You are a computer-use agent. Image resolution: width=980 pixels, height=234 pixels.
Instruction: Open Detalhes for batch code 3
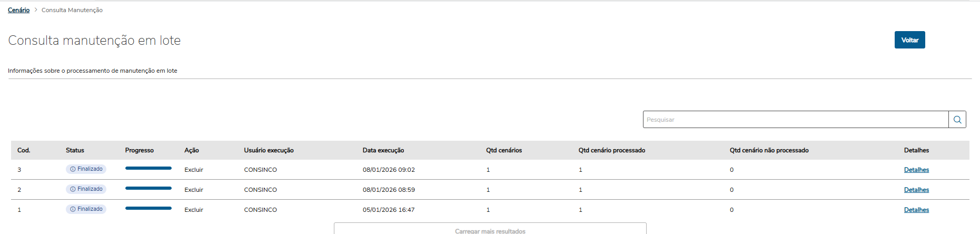pyautogui.click(x=916, y=170)
